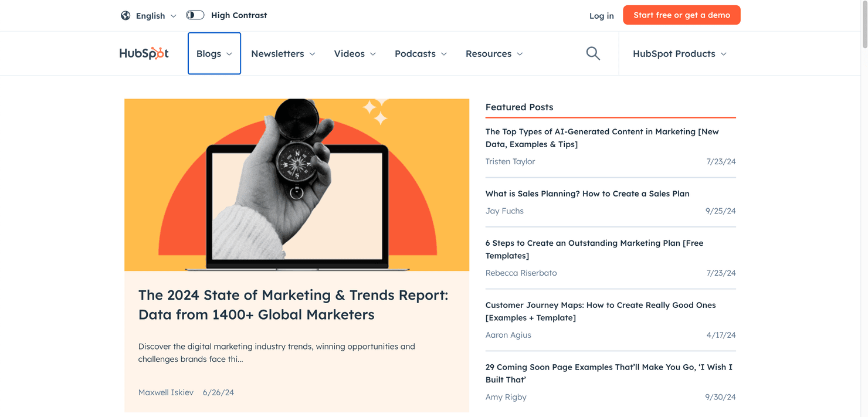This screenshot has height=417, width=868.
Task: Click the globe language icon
Action: point(126,16)
